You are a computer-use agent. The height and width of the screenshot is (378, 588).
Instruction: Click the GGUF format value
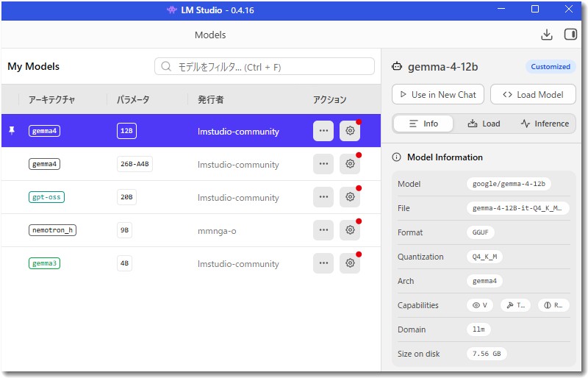tap(481, 232)
